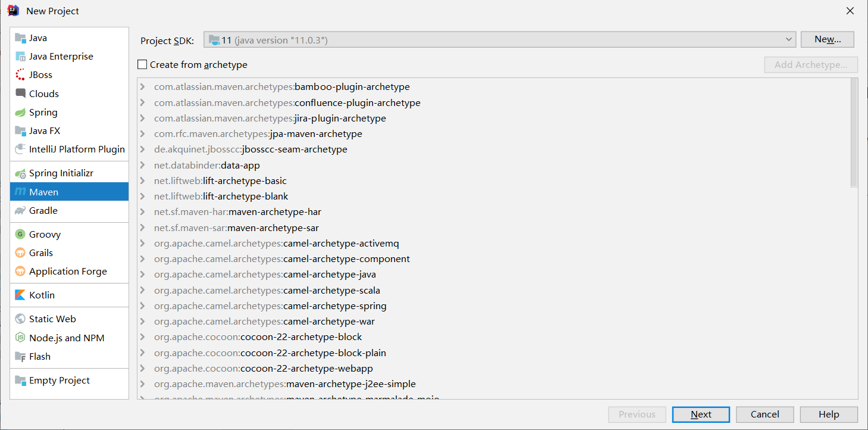Expand the jbosscc-seam-archetype entry
The image size is (868, 430).
pyautogui.click(x=142, y=149)
